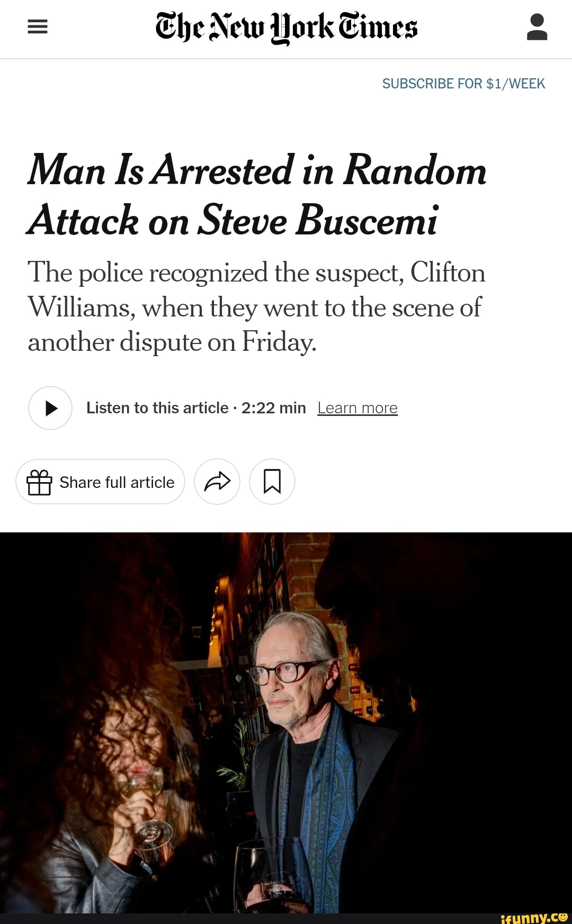Screen dimensions: 572x924
Task: Click the Listen to this article label
Action: pyautogui.click(x=157, y=408)
